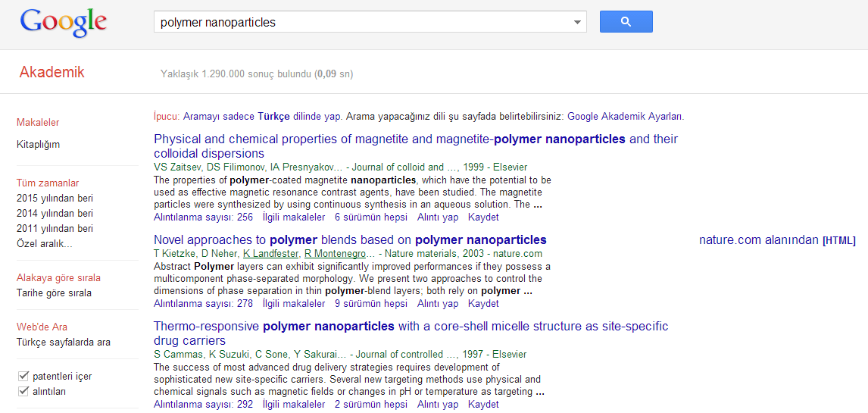The image size is (868, 413).
Task: Click the Google logo
Action: click(x=64, y=23)
